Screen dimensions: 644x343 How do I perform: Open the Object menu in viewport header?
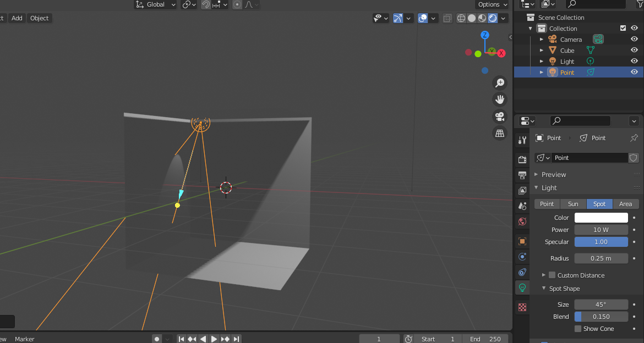(x=40, y=18)
